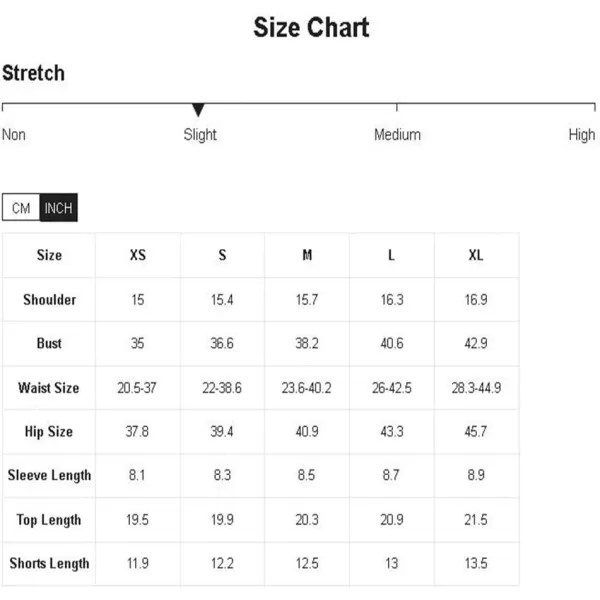Select the INCH unit toggle

(x=59, y=208)
